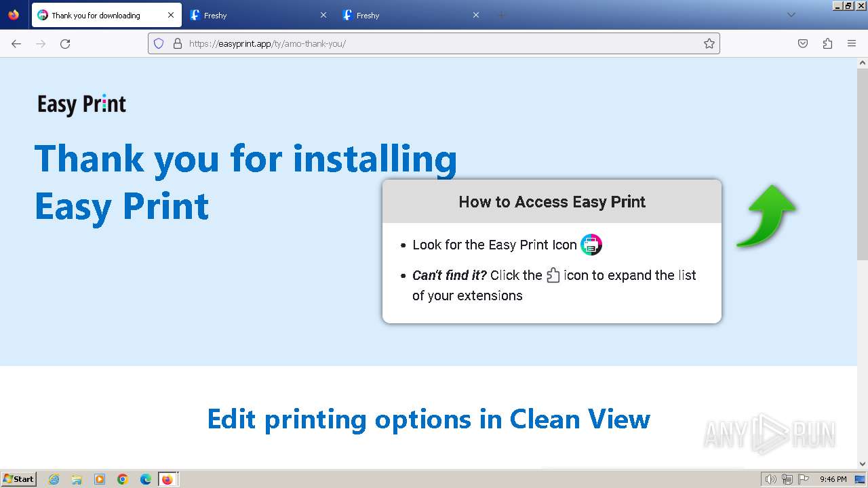Click the Easy Print logo
Viewport: 868px width, 488px height.
tap(82, 104)
